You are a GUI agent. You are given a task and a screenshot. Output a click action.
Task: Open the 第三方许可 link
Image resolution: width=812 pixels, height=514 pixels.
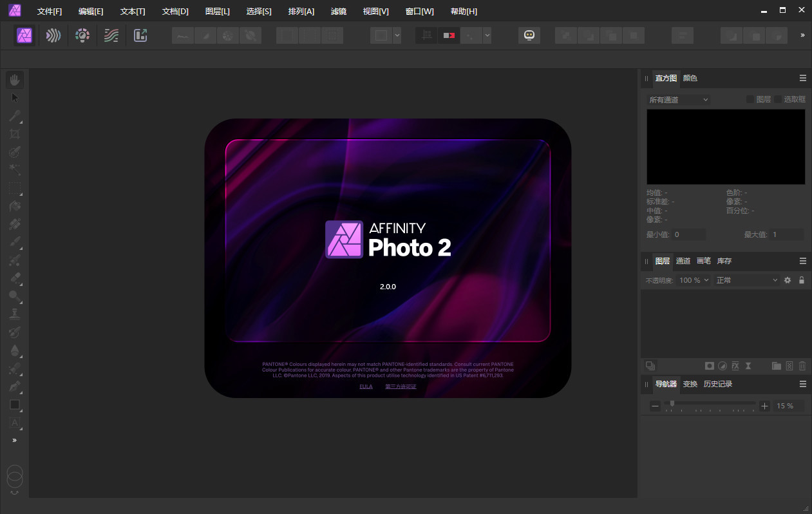click(400, 386)
